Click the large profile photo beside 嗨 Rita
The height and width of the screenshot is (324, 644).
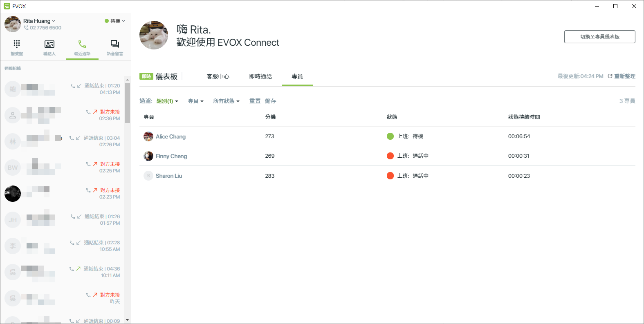pos(154,35)
